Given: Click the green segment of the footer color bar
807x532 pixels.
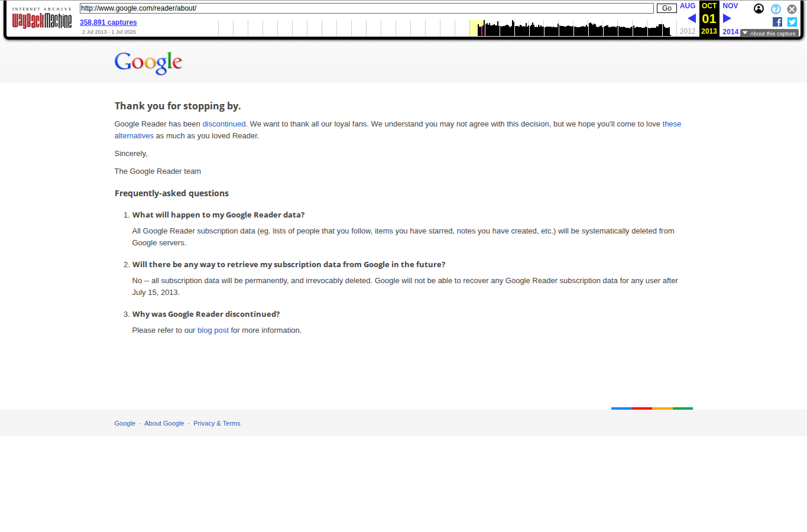Looking at the screenshot, I should pos(683,408).
